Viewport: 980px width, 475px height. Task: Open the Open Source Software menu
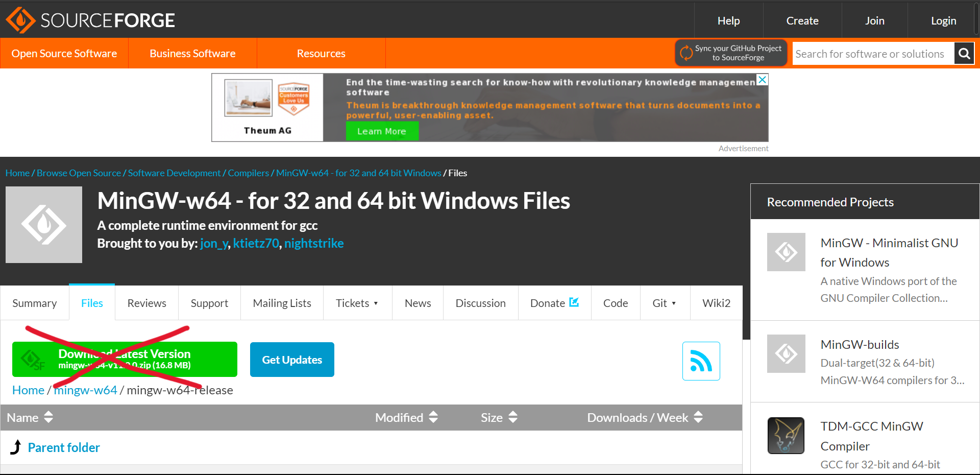tap(64, 53)
